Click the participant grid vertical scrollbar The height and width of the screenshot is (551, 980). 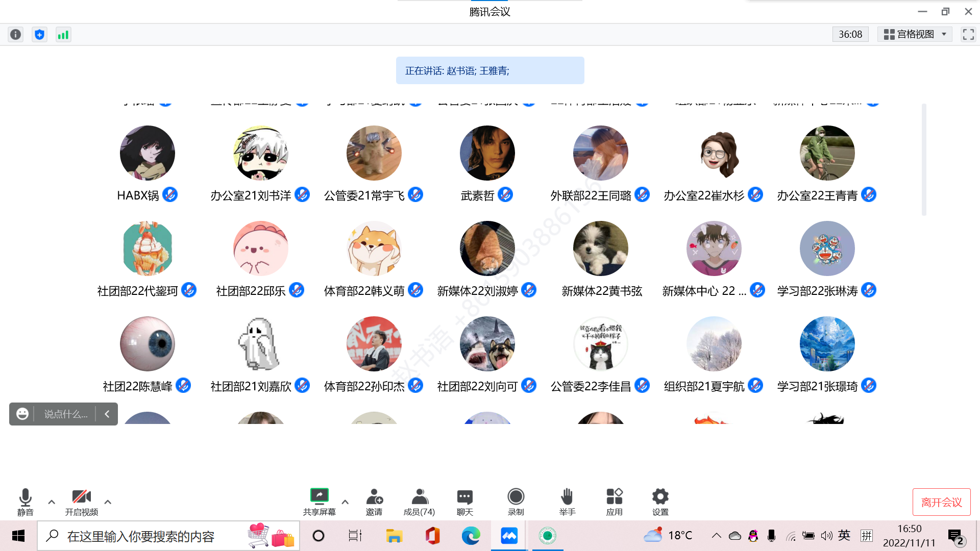(x=924, y=159)
